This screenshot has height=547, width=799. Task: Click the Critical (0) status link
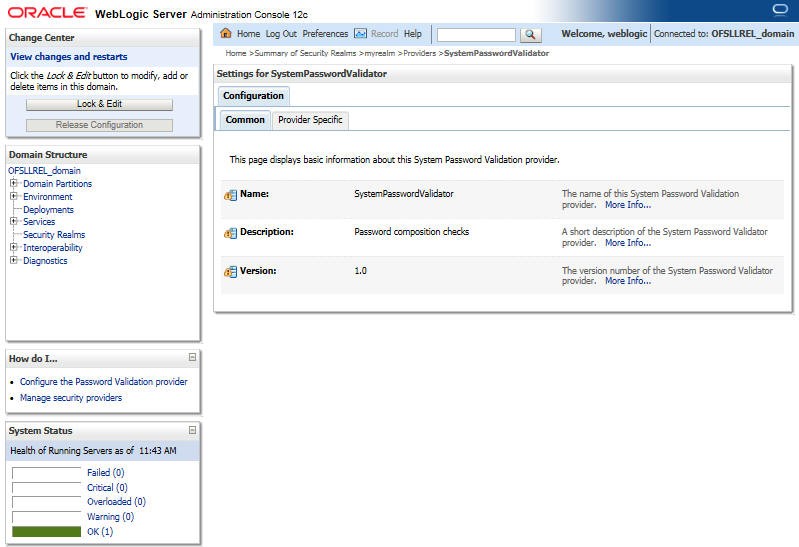(x=107, y=488)
